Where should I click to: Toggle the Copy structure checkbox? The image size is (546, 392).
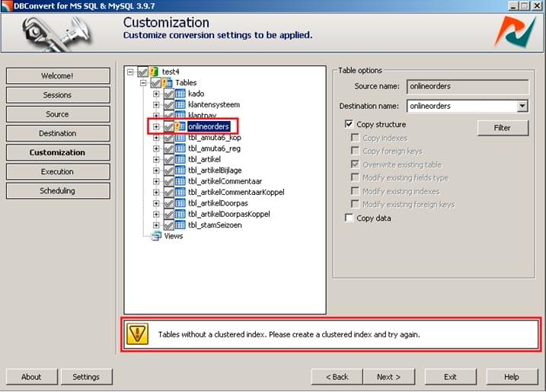pos(349,124)
